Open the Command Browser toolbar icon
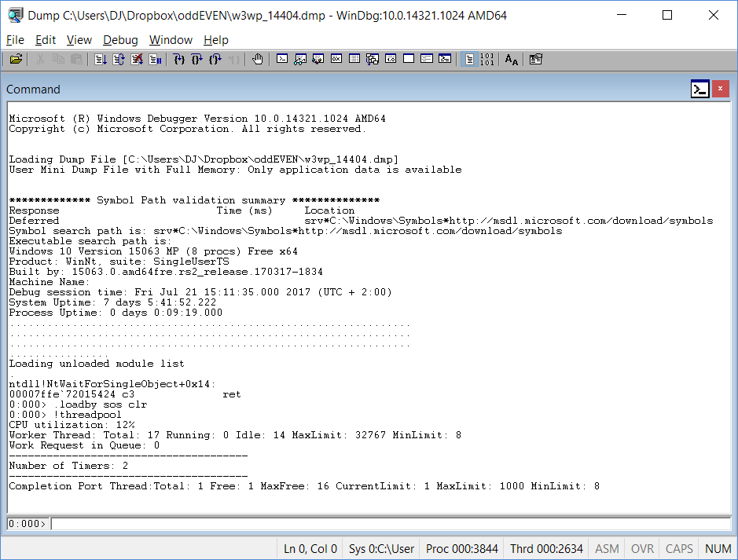Image resolution: width=738 pixels, height=560 pixels. pyautogui.click(x=445, y=59)
